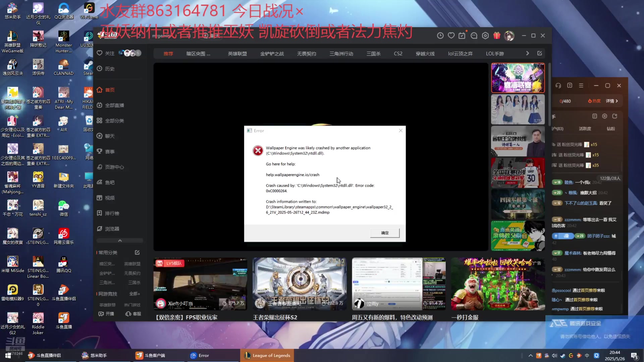Click 确定 in the Error dialog
644x362 pixels.
tap(385, 233)
